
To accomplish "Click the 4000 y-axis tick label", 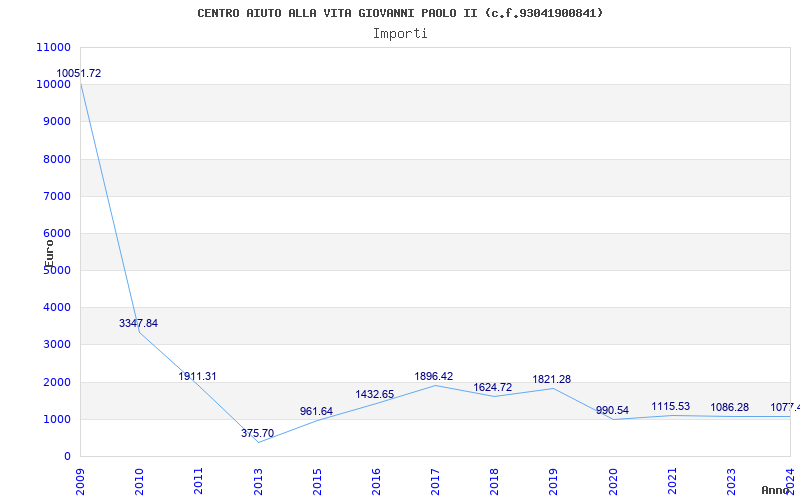I will [x=57, y=308].
